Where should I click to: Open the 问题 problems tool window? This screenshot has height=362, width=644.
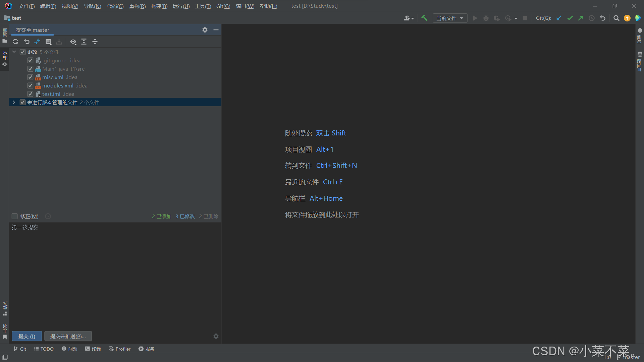pos(69,349)
